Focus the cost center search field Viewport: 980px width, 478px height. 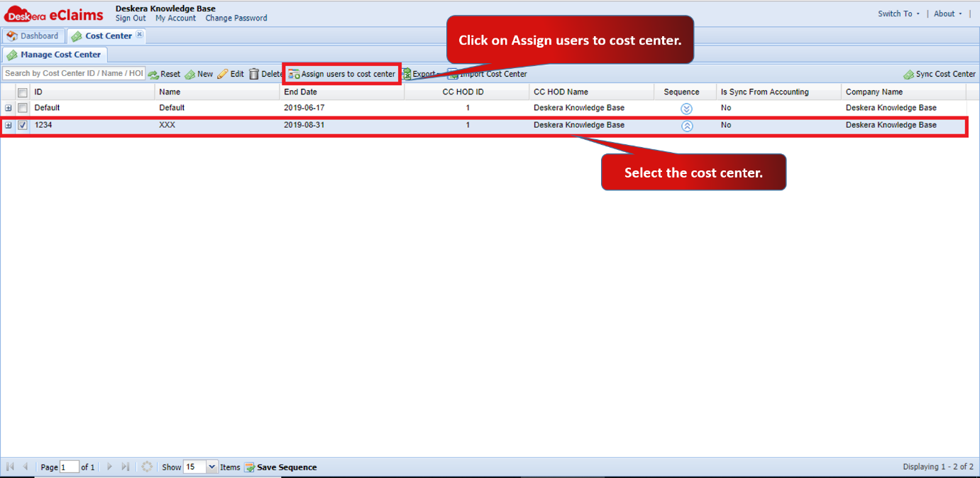74,73
